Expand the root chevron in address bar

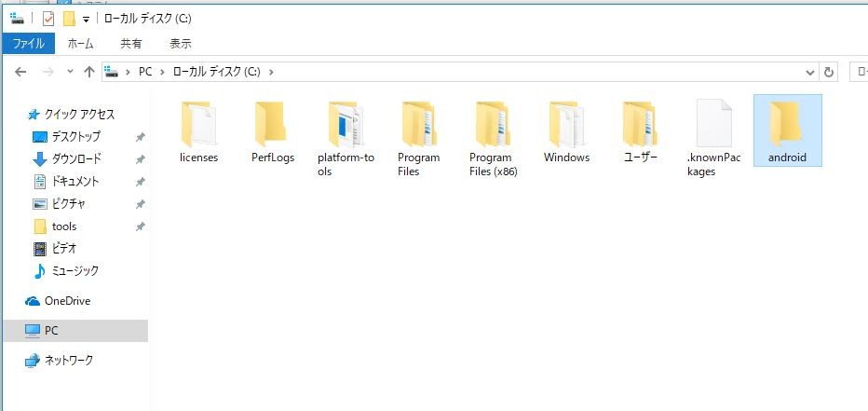(x=128, y=72)
